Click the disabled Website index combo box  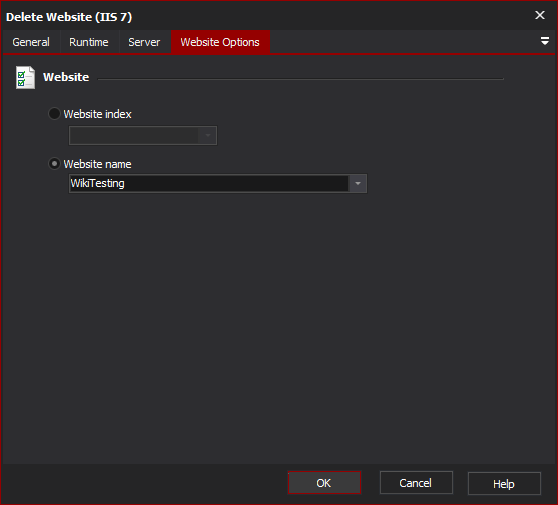pyautogui.click(x=143, y=136)
